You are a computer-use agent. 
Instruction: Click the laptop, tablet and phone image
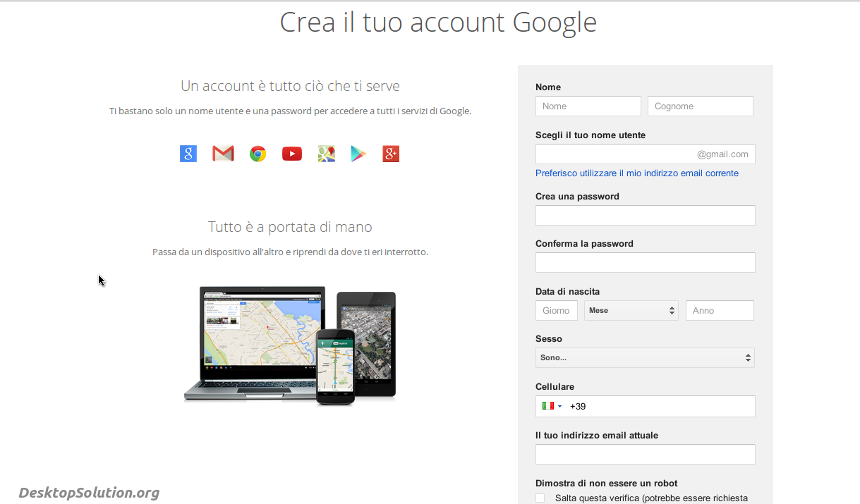(x=290, y=345)
